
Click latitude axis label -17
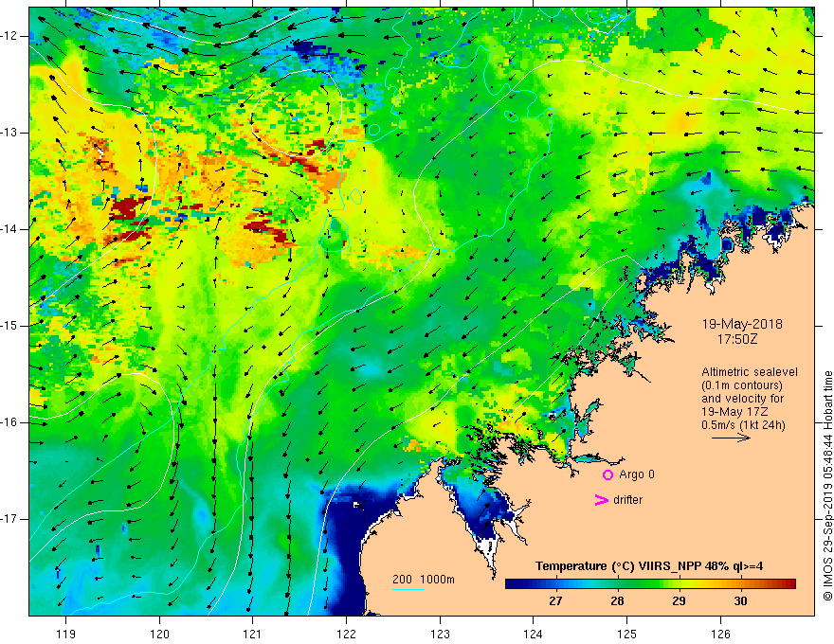point(9,519)
